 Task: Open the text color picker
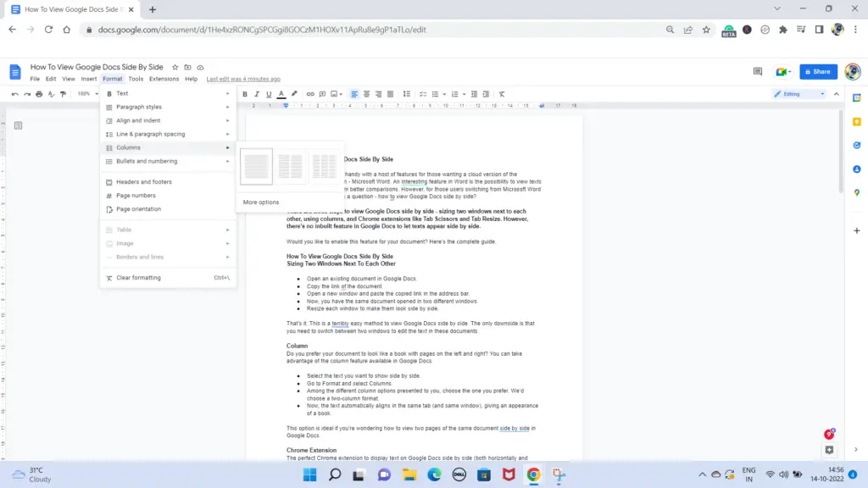pyautogui.click(x=281, y=94)
